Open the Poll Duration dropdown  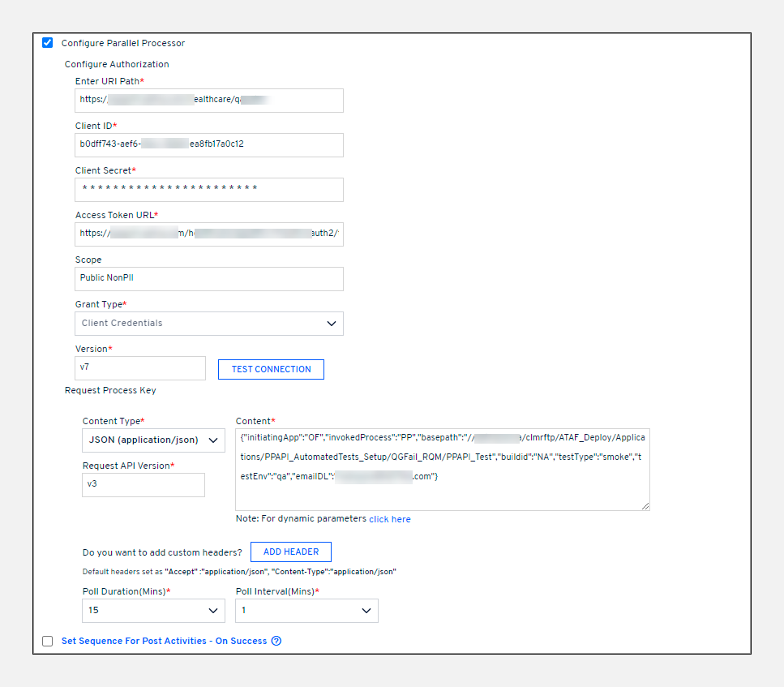[x=153, y=611]
